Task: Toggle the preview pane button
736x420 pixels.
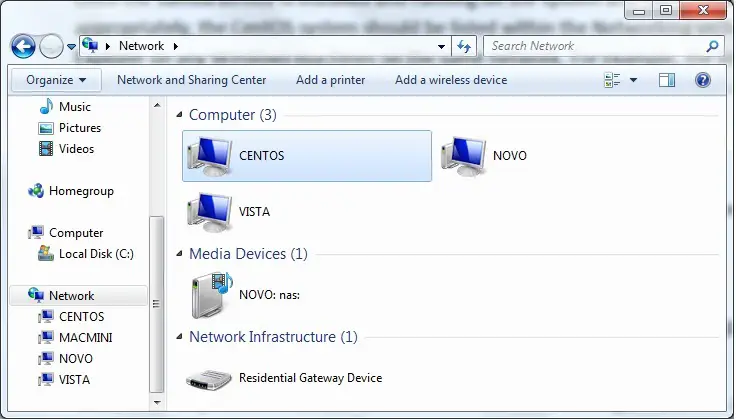Action: click(667, 80)
